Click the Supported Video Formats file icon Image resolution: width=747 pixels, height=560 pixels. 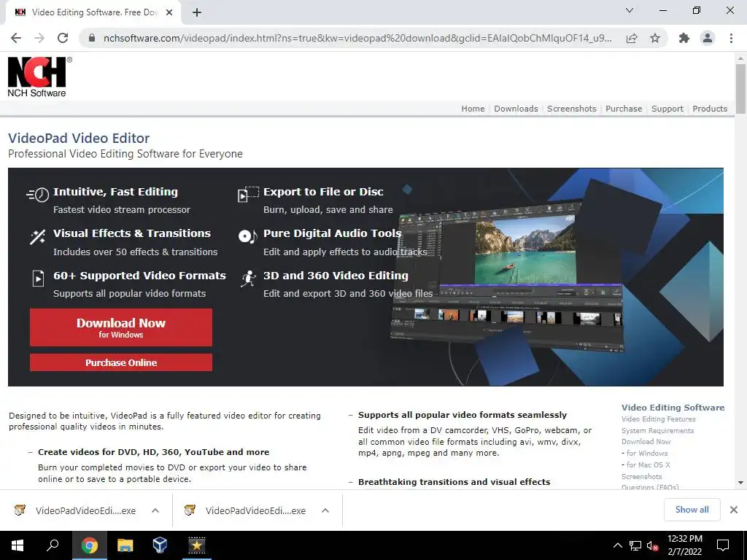(38, 278)
